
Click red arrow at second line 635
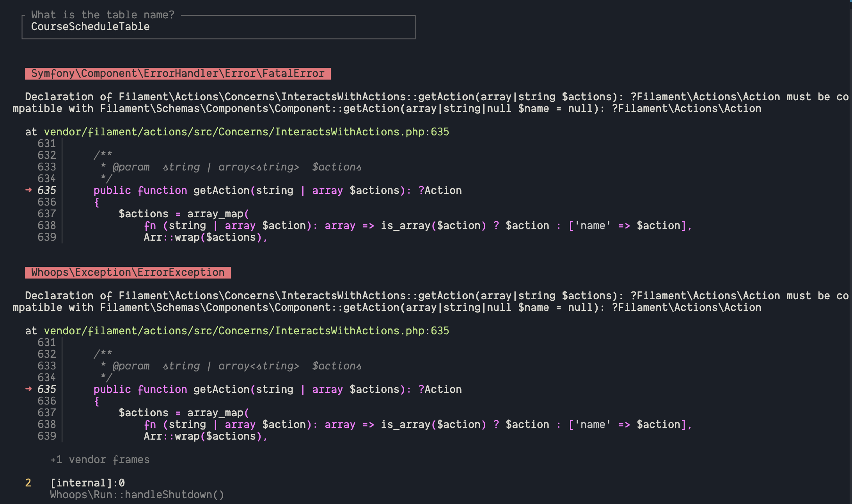[28, 389]
